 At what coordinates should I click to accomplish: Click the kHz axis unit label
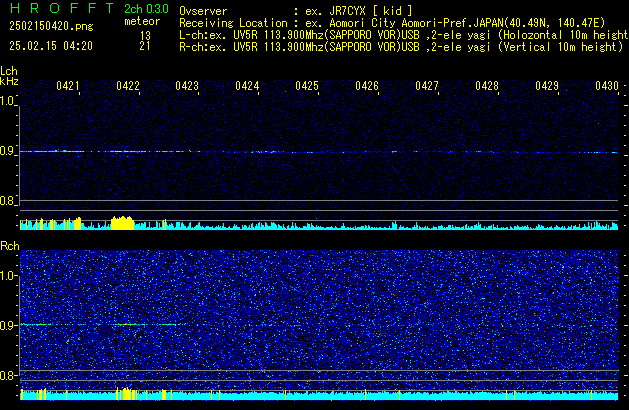[x=9, y=81]
